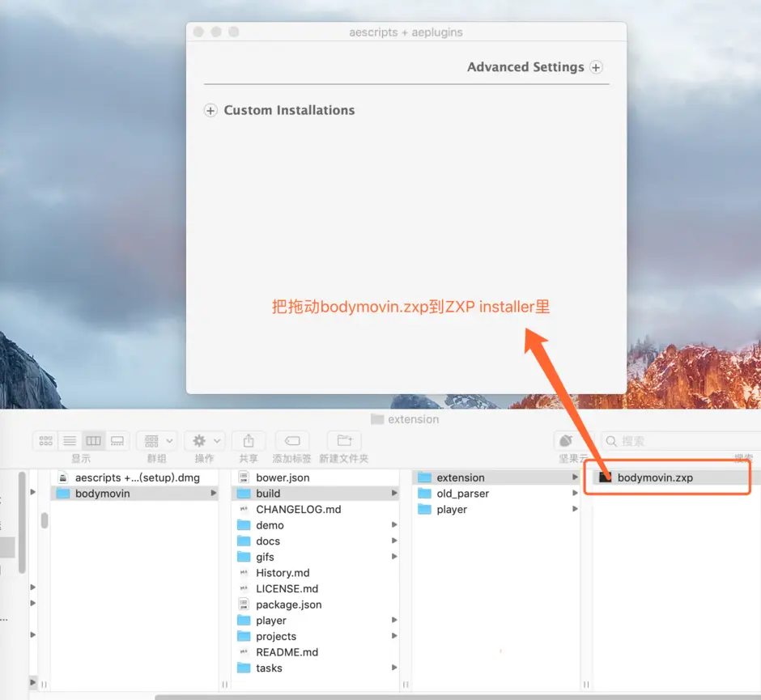761x700 pixels.
Task: Click the package.json file icon
Action: 244,605
